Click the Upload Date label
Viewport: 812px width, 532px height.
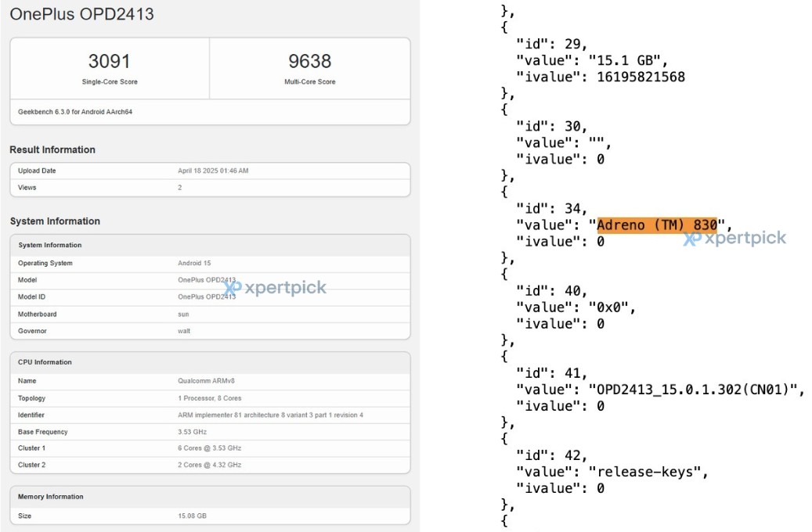[37, 171]
